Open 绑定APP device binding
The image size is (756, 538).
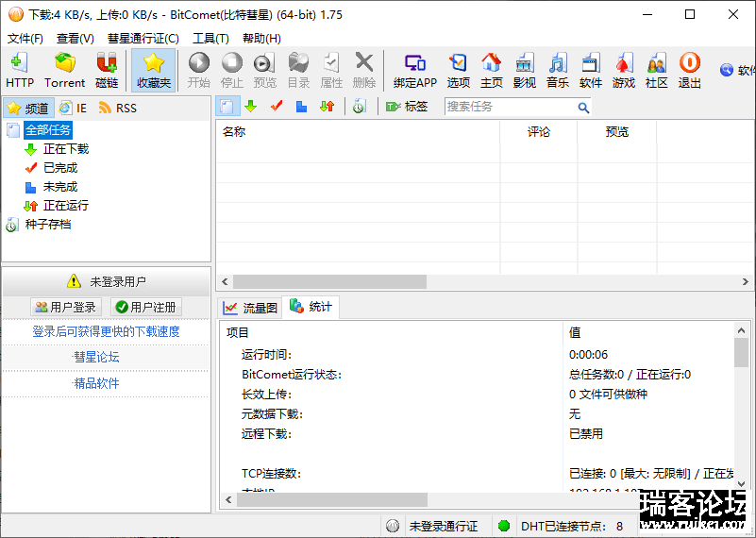[x=415, y=71]
